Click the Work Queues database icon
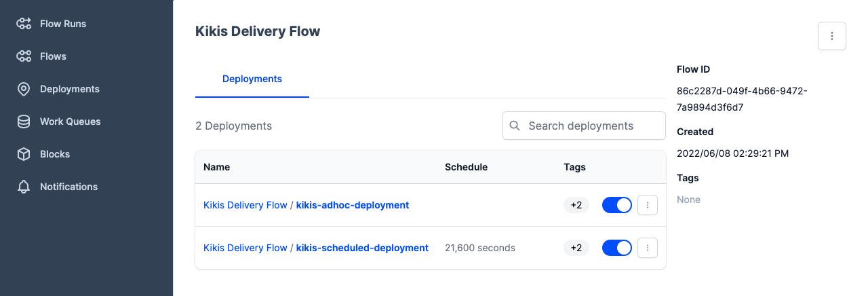 point(24,122)
